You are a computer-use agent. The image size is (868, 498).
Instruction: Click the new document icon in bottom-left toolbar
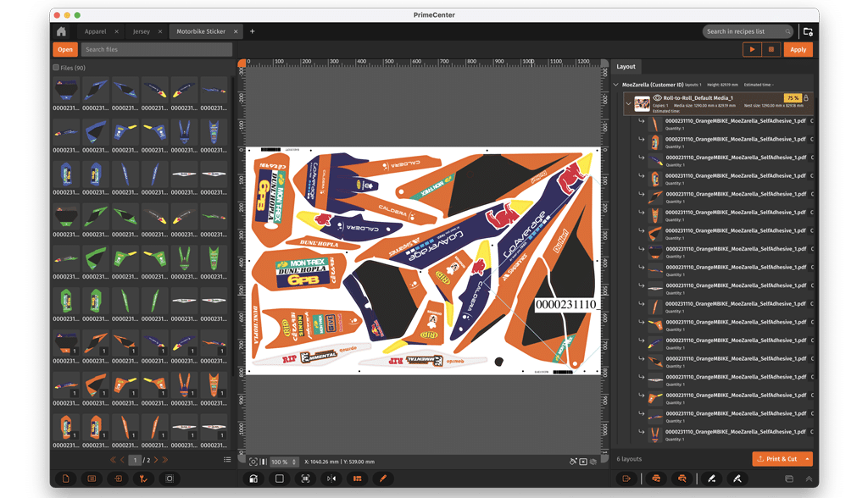point(66,479)
